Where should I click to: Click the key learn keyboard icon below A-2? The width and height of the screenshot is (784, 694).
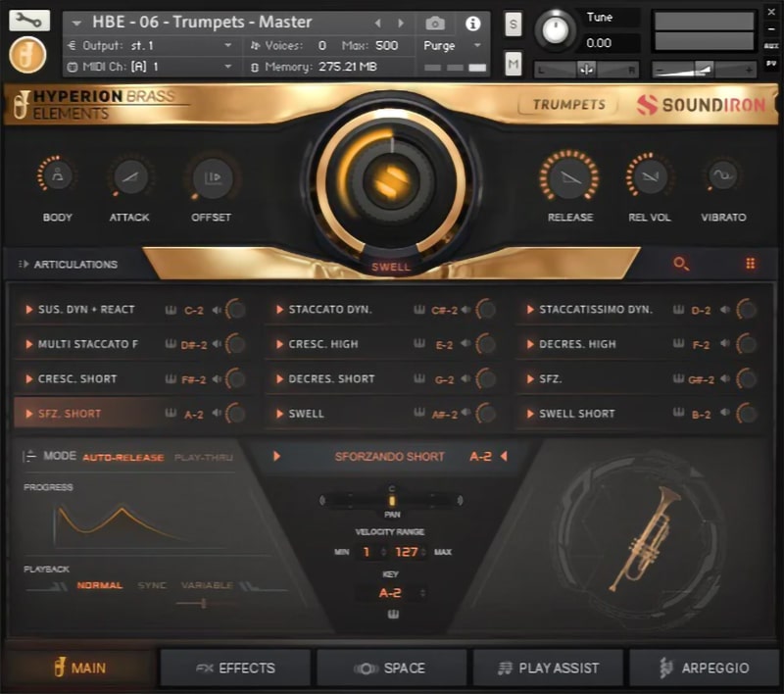393,615
